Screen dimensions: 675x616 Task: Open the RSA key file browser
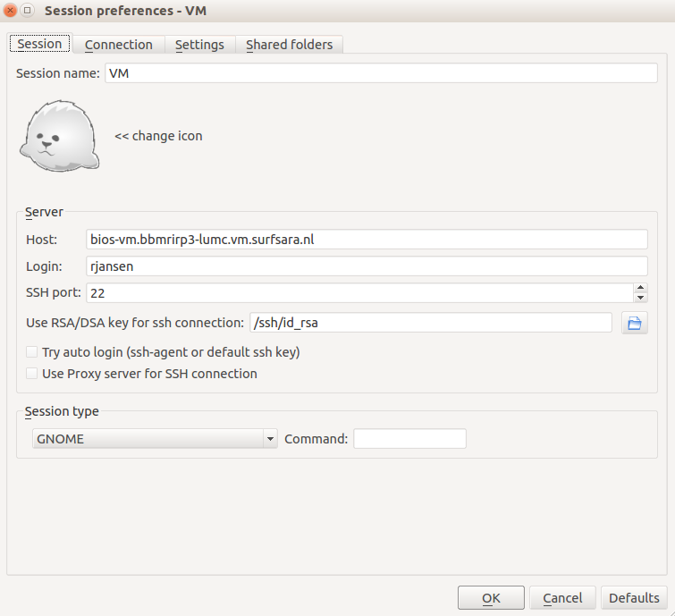pyautogui.click(x=635, y=323)
